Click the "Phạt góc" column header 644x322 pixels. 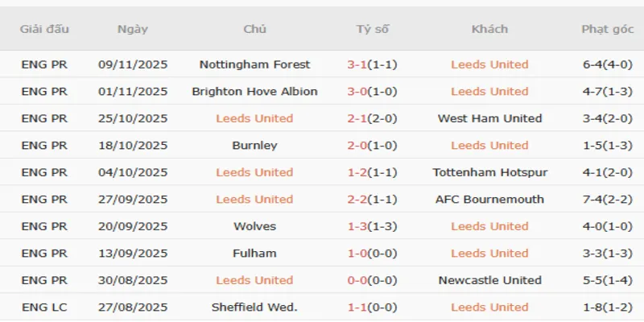607,29
